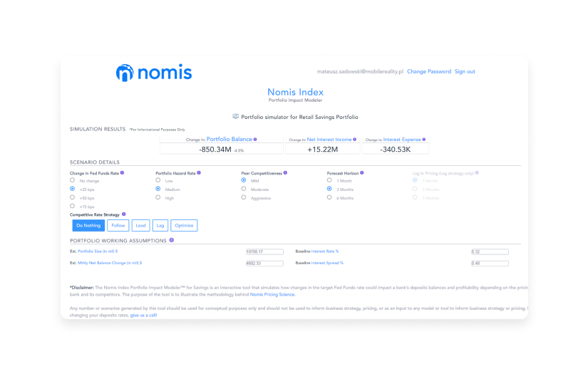
Task: Edit the Est. Portfolio Size field
Action: pos(264,252)
